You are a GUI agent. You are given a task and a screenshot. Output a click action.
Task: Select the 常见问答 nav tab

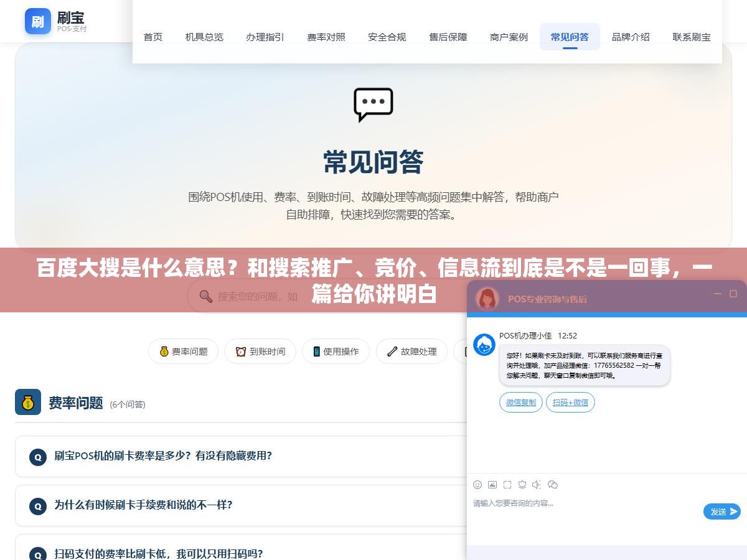pyautogui.click(x=570, y=37)
